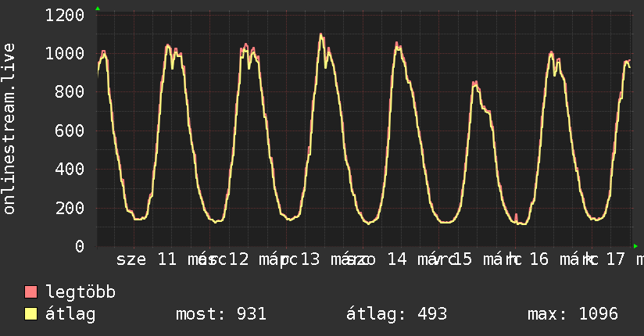The height and width of the screenshot is (336, 644).
Task: Click the 1000 y-axis tick label
Action: tap(64, 54)
